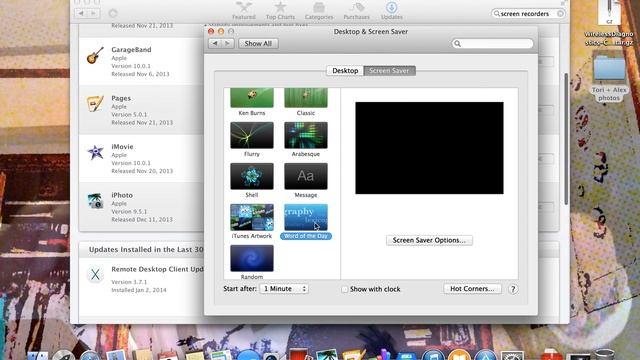Select the Shell screen saver
640x360 pixels.
(252, 180)
